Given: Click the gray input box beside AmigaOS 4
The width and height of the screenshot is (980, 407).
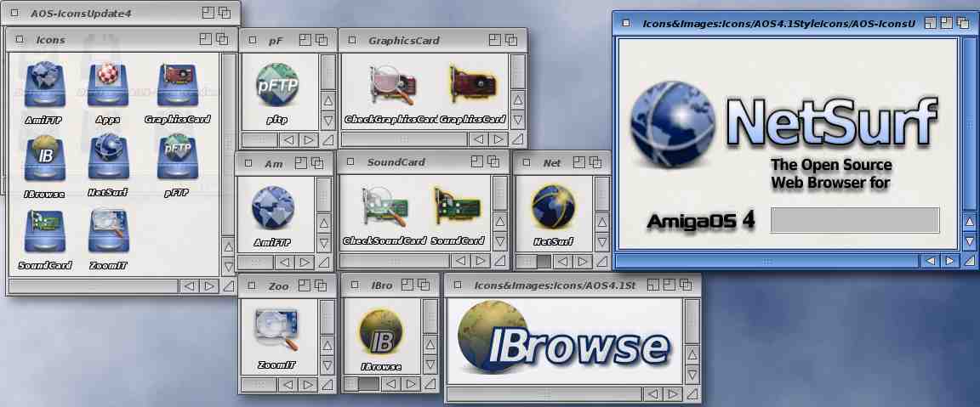Looking at the screenshot, I should click(x=854, y=220).
